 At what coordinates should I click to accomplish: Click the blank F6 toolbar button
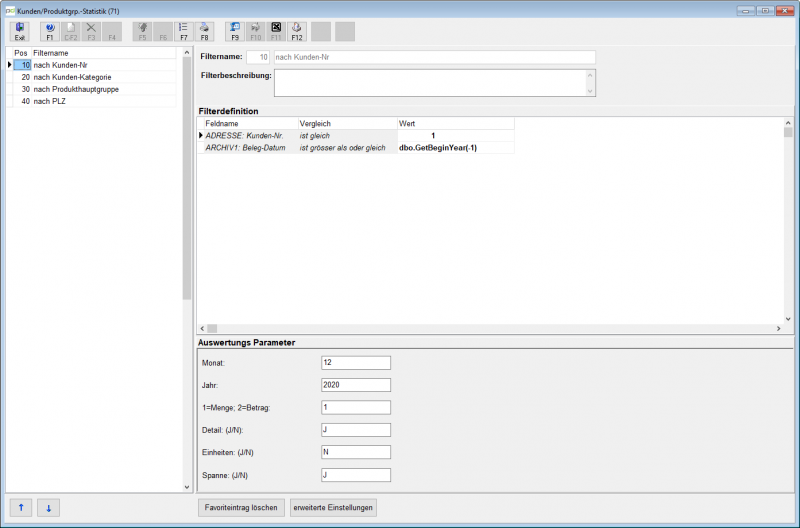tap(163, 31)
